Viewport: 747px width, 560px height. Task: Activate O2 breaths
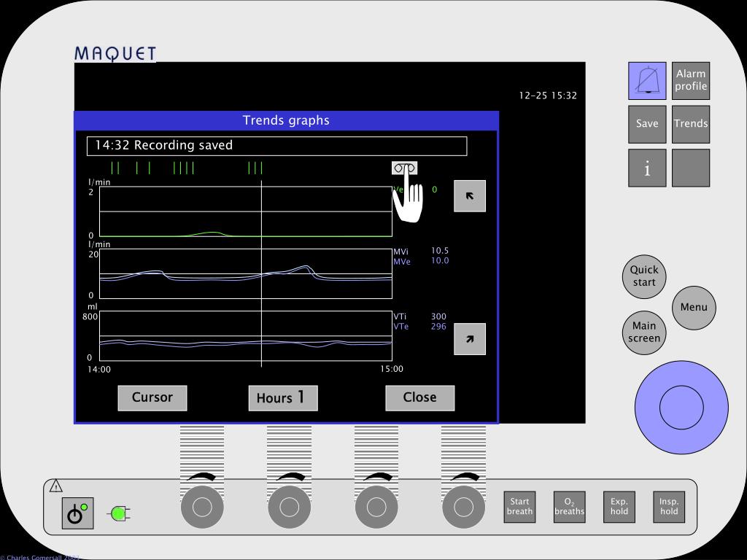tap(569, 507)
